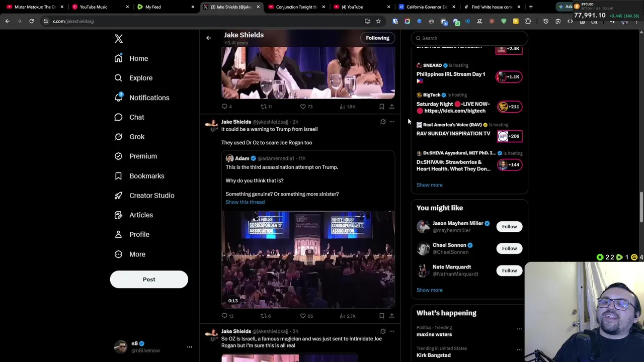Open account options next to n8 profile
644x362 pixels.
point(190,347)
